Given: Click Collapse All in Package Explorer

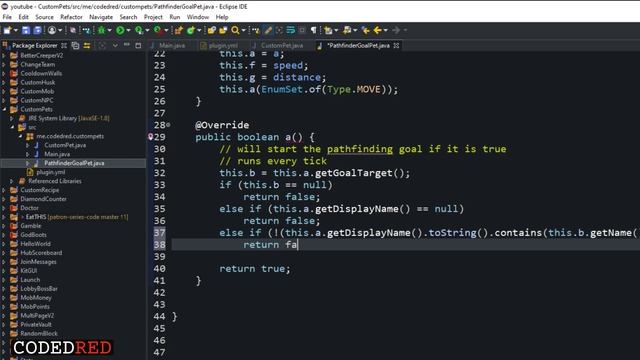Looking at the screenshot, I should pyautogui.click(x=76, y=45).
